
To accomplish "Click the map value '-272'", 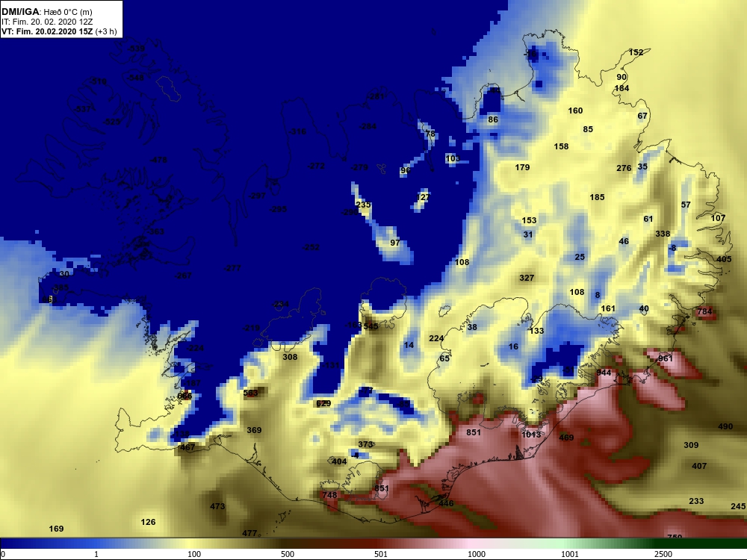I will pyautogui.click(x=316, y=167).
